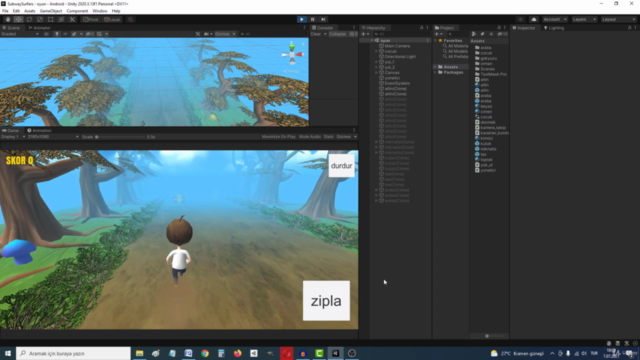Open the Hierarchy panel options menu

click(x=427, y=27)
